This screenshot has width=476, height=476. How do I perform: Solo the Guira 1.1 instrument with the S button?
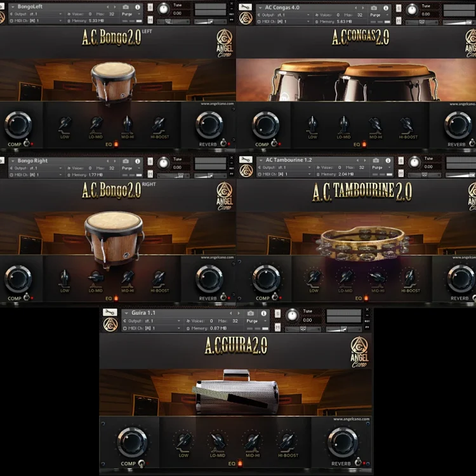point(277,314)
